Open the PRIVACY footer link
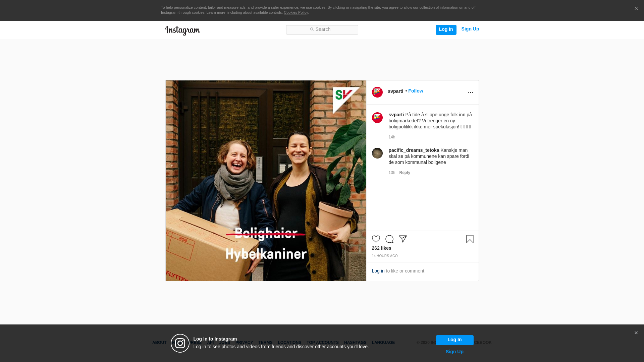The width and height of the screenshot is (644, 362). pyautogui.click(x=244, y=343)
